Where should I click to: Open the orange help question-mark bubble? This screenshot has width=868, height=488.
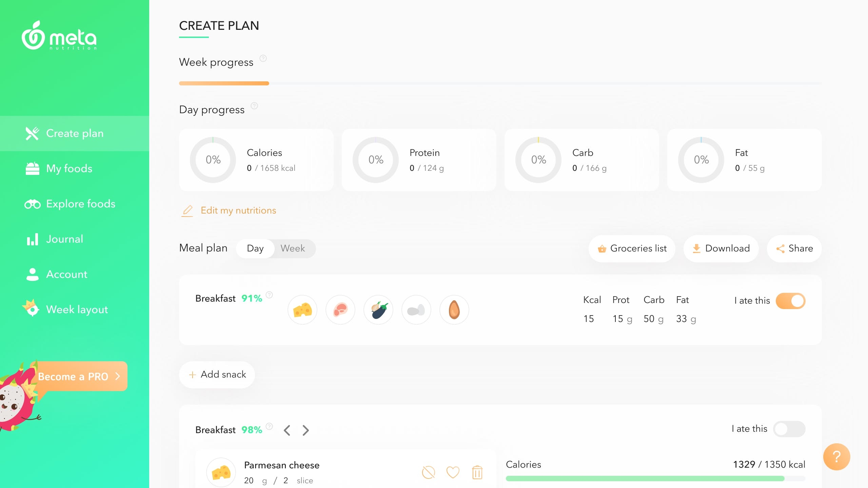click(x=836, y=457)
